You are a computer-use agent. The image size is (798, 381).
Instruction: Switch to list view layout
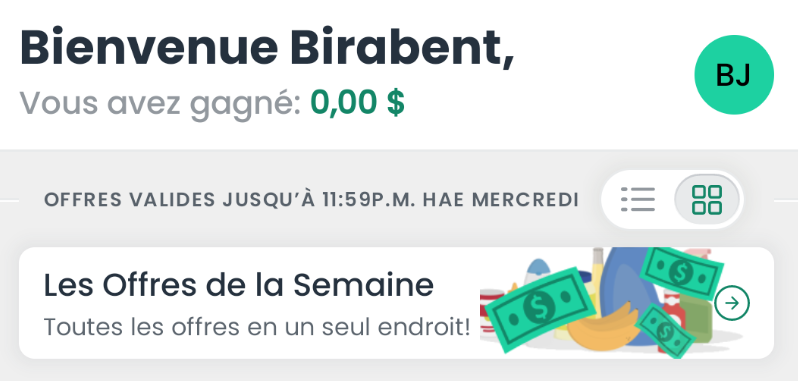click(x=638, y=199)
